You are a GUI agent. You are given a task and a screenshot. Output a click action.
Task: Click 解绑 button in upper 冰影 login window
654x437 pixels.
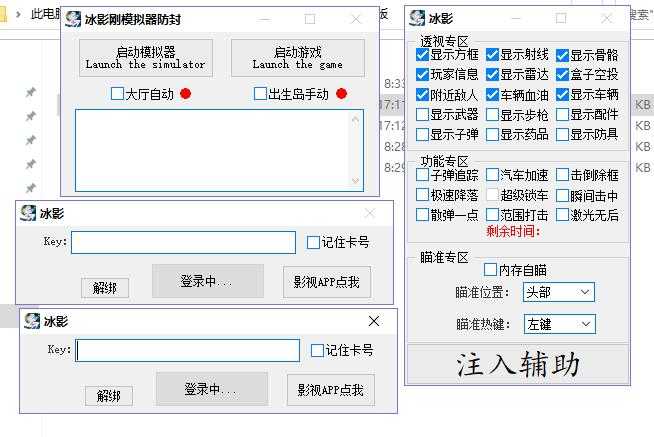[x=105, y=288]
